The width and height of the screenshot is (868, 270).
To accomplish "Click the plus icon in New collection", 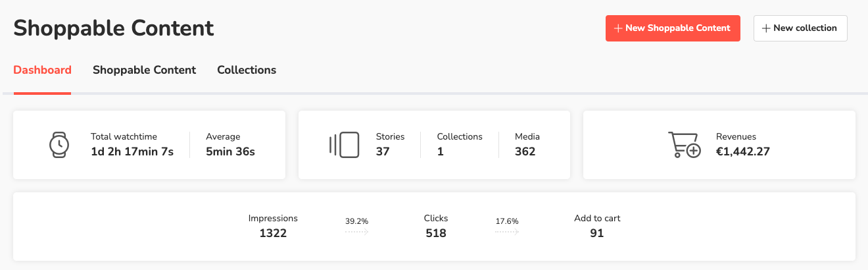I will coord(765,28).
